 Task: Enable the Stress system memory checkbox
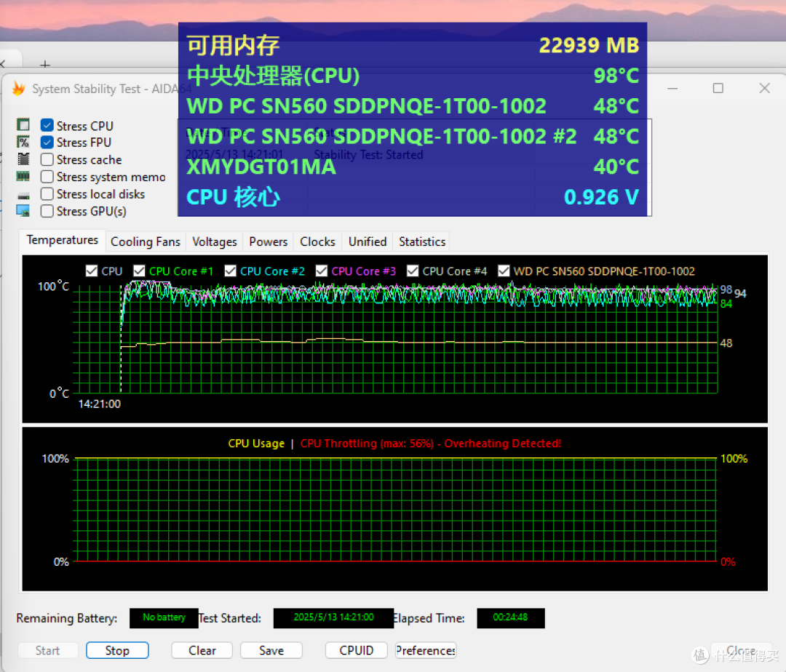coord(47,177)
